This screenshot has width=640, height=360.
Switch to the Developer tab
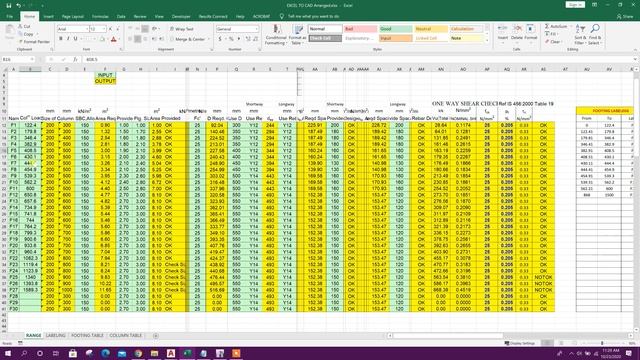(181, 16)
